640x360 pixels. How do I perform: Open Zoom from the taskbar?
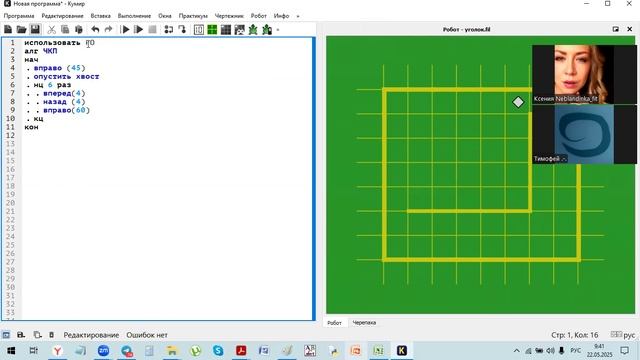pyautogui.click(x=103, y=351)
